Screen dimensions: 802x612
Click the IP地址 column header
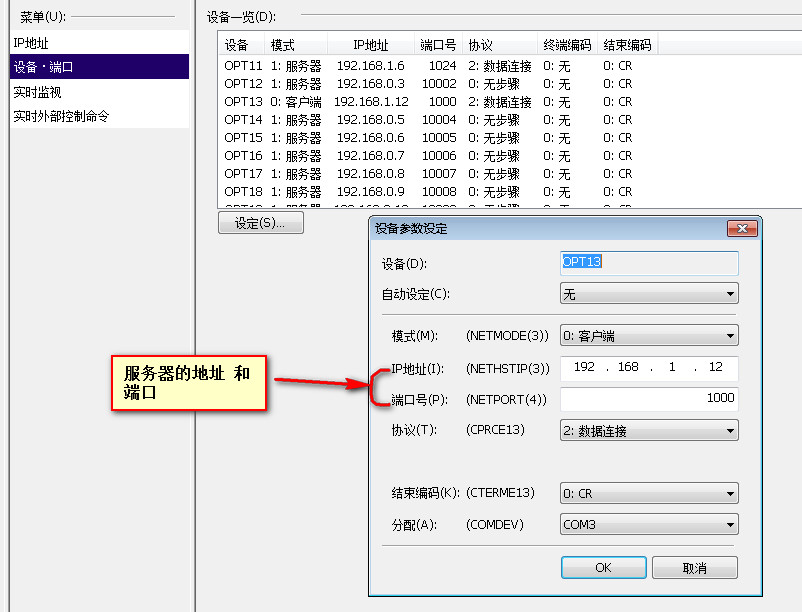tap(370, 45)
